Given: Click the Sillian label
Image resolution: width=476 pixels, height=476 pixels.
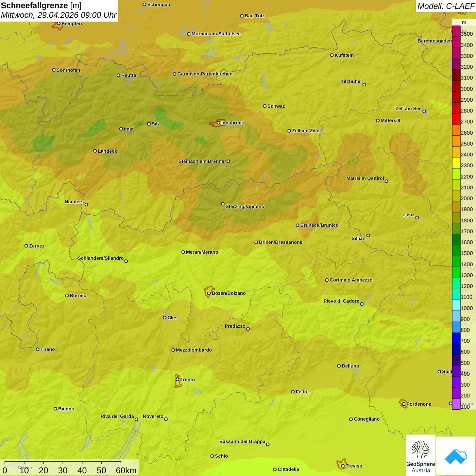Looking at the screenshot, I should tap(358, 238).
